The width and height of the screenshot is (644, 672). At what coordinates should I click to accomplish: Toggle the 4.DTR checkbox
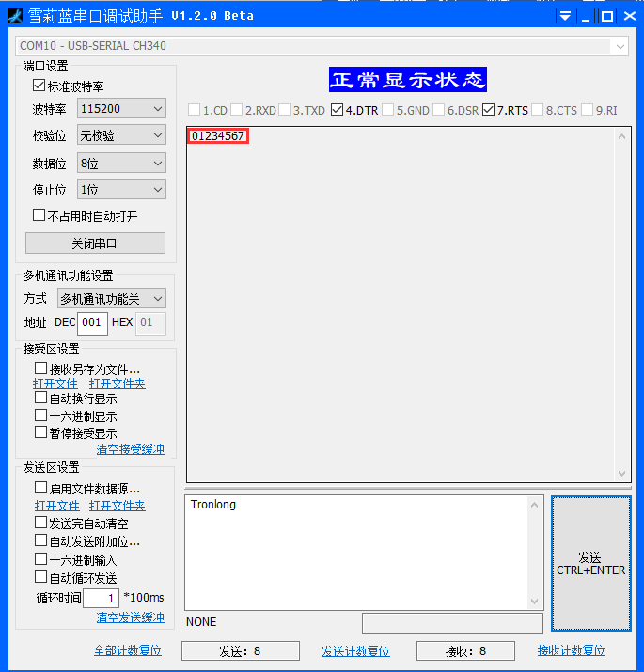[x=337, y=110]
